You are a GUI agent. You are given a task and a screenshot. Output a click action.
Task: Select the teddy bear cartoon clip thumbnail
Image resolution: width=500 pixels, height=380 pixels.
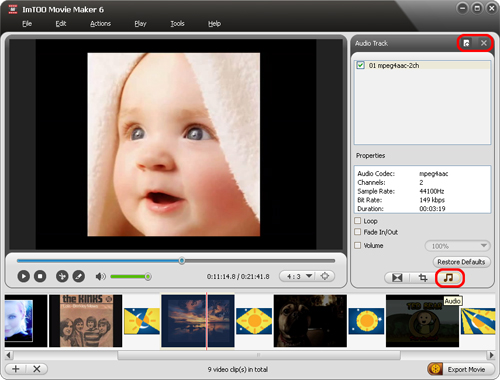click(x=422, y=321)
